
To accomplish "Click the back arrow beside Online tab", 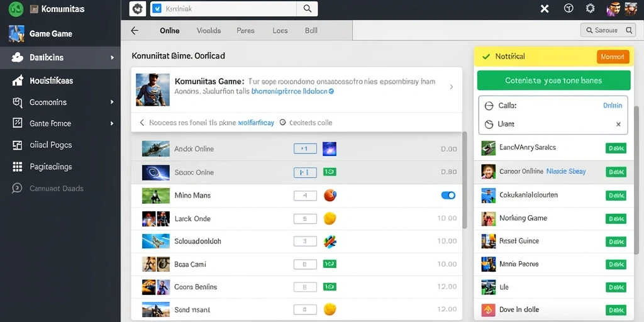I will point(135,30).
